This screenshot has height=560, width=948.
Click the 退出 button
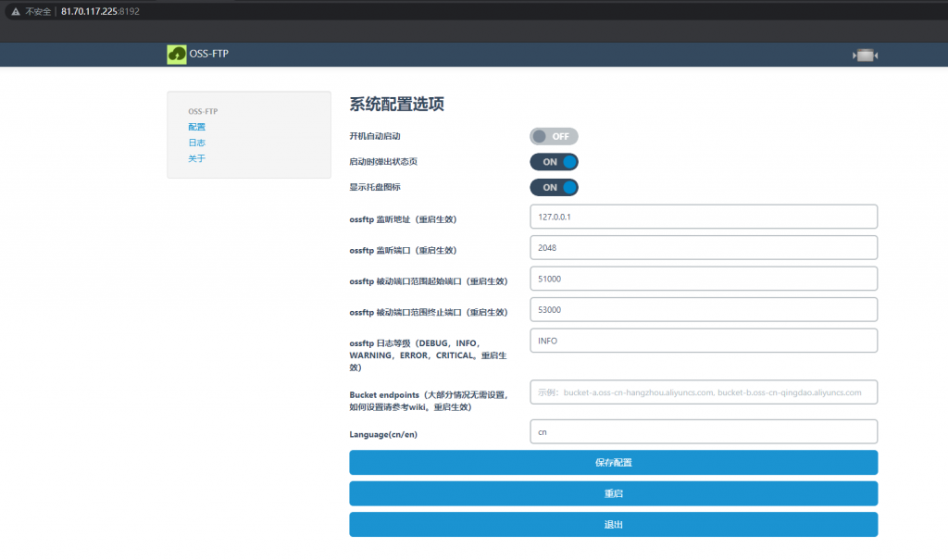pyautogui.click(x=613, y=524)
